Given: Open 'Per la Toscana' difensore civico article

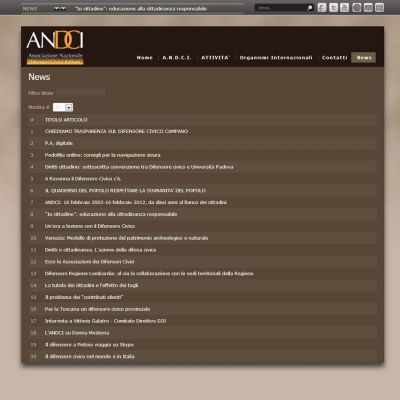Looking at the screenshot, I should pyautogui.click(x=97, y=309).
